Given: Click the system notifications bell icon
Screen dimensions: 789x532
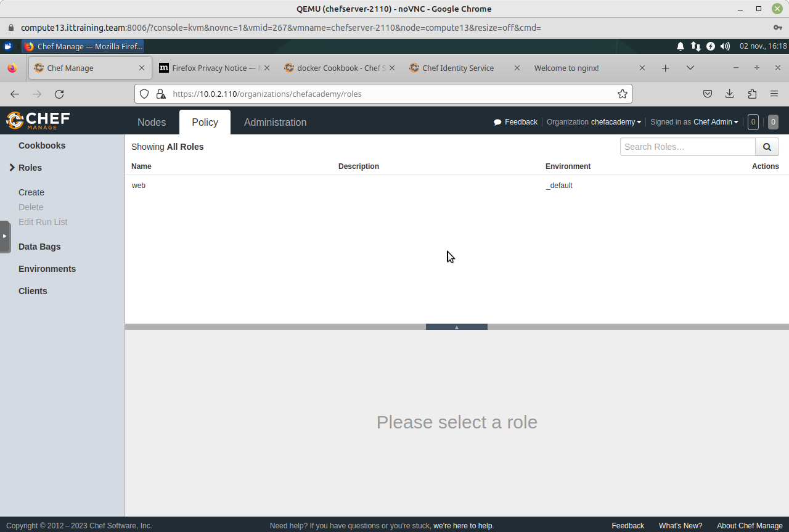Looking at the screenshot, I should [681, 46].
